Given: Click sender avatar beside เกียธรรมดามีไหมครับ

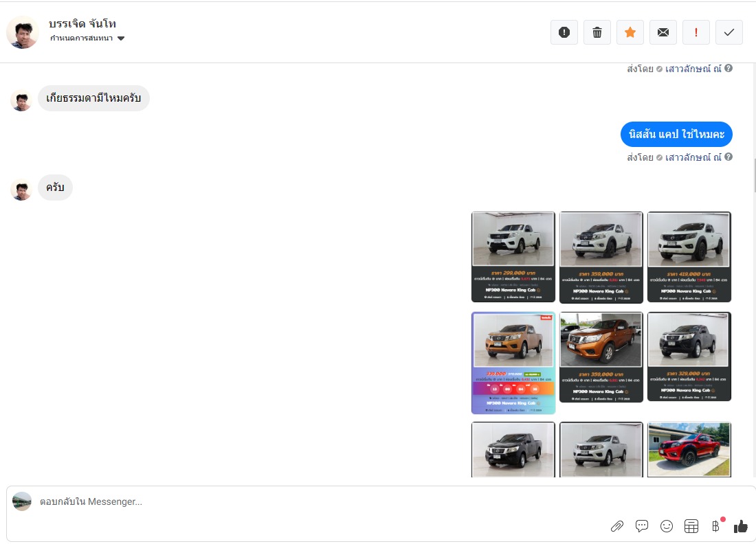Looking at the screenshot, I should 21,100.
